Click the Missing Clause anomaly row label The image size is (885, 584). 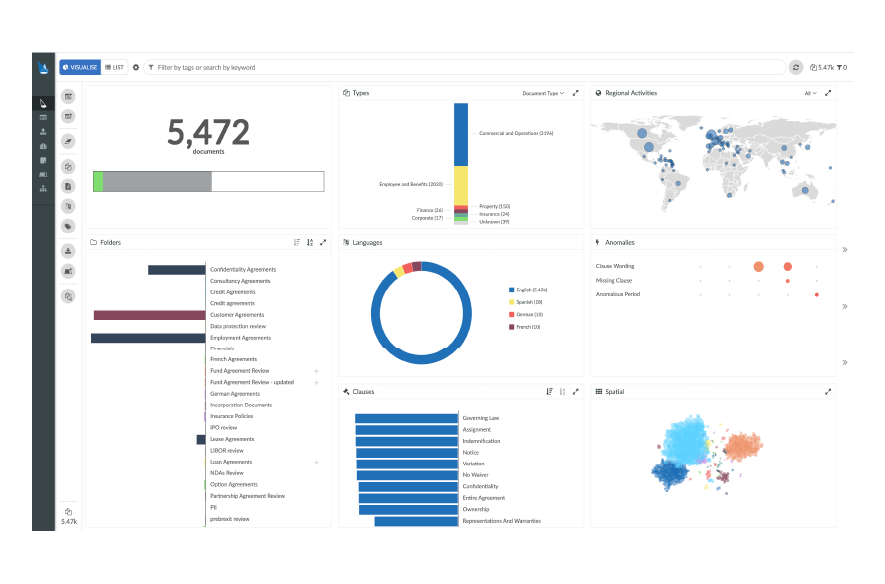tap(614, 280)
